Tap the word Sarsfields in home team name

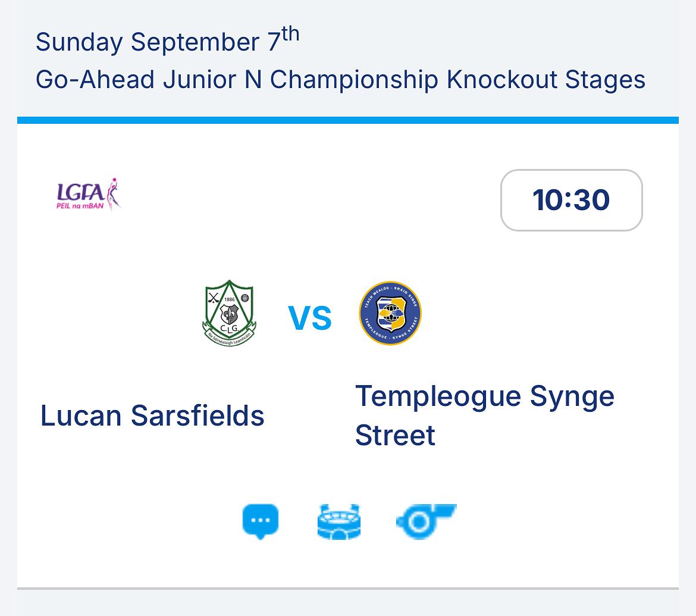(x=197, y=415)
